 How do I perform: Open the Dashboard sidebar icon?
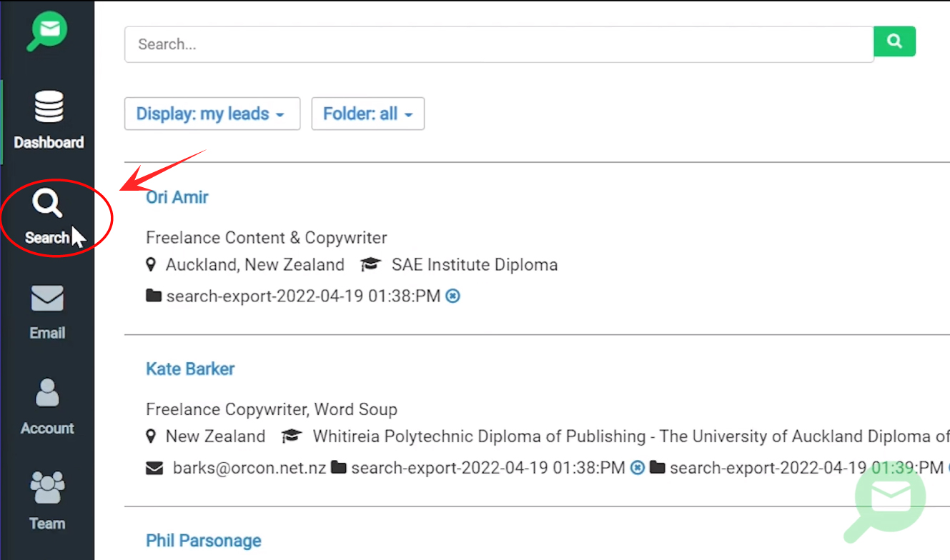coord(49,120)
